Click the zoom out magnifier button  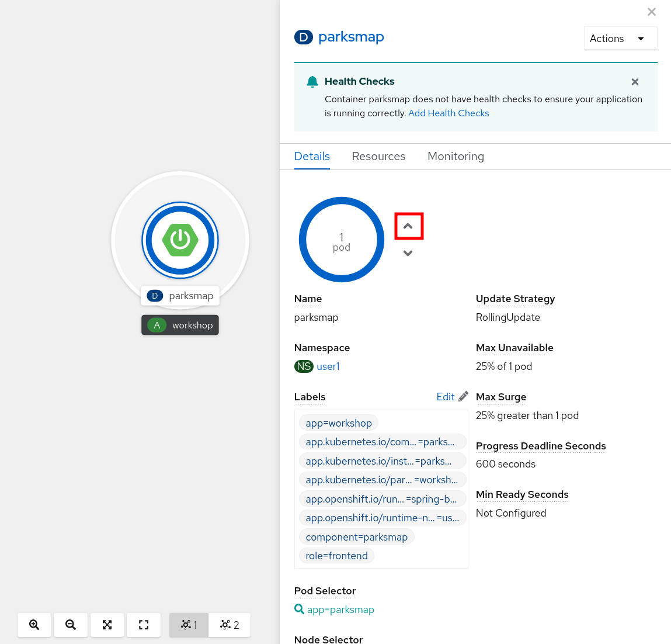[71, 625]
